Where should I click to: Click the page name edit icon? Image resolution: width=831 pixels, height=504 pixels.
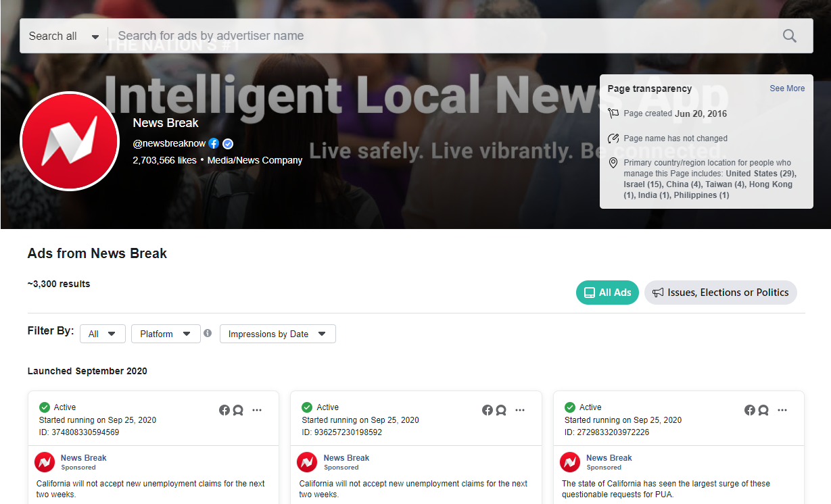(613, 138)
